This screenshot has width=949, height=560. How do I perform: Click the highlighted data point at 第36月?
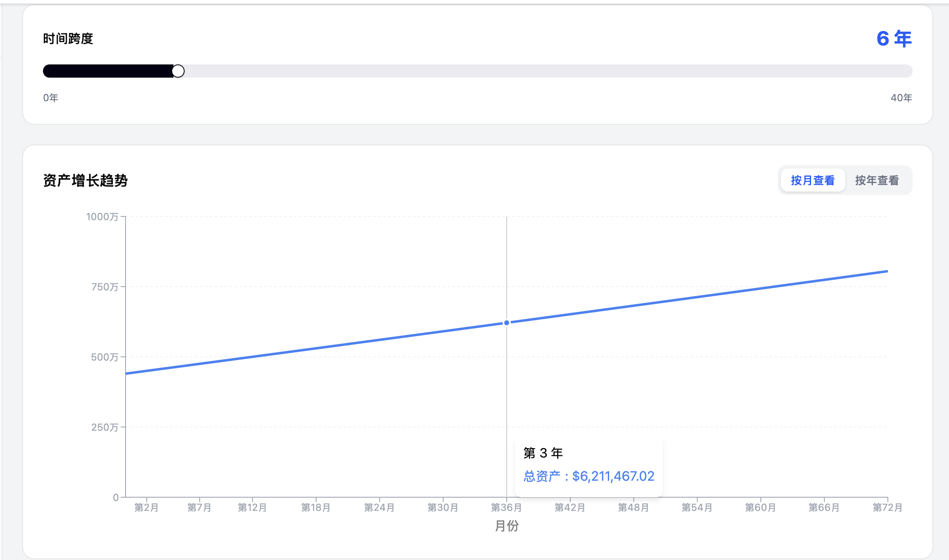[506, 323]
